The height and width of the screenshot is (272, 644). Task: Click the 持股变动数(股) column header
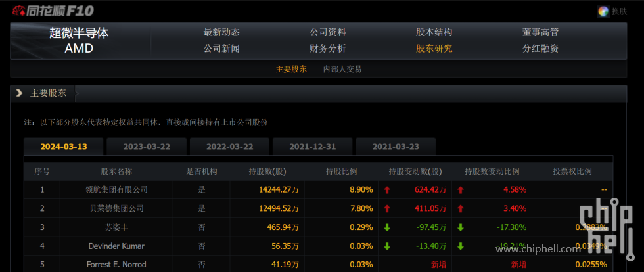coord(415,171)
